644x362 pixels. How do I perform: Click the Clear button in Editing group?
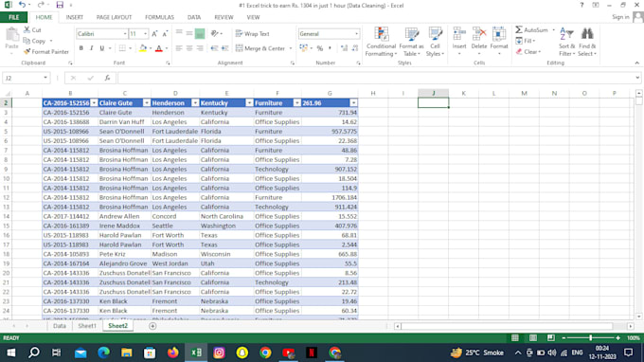click(x=528, y=52)
